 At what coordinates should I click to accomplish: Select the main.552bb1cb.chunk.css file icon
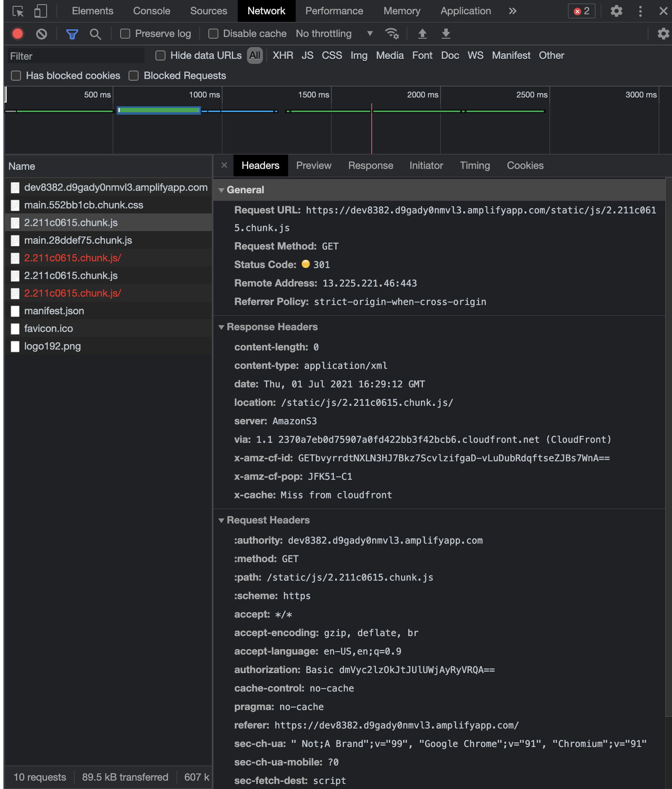15,205
